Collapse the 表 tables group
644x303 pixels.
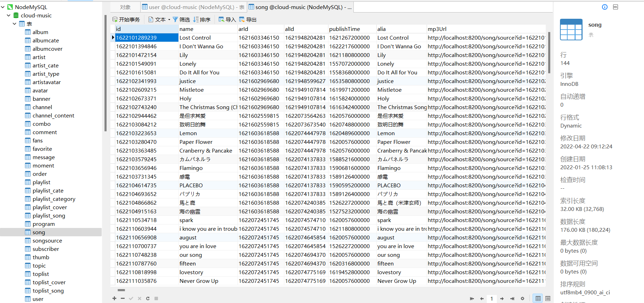click(x=15, y=24)
